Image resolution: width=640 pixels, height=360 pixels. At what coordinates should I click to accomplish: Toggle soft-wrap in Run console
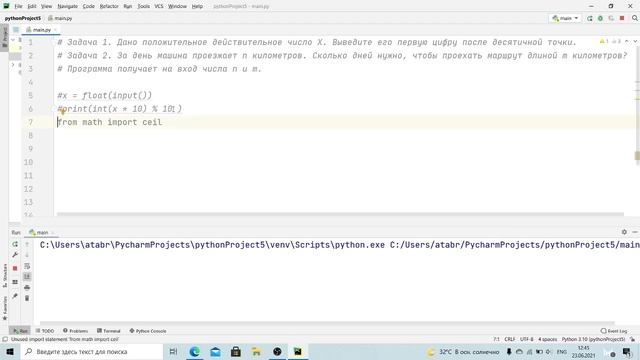[27, 266]
